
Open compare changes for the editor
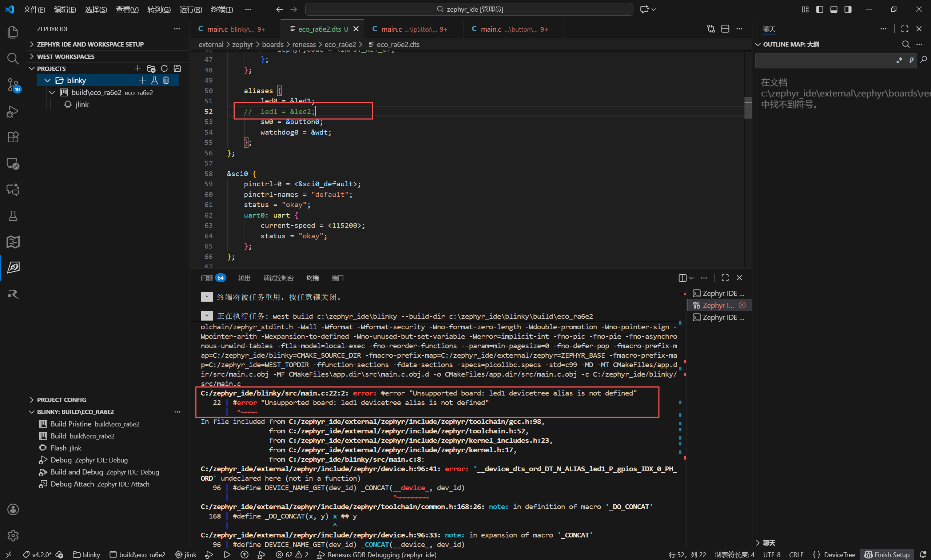point(711,29)
